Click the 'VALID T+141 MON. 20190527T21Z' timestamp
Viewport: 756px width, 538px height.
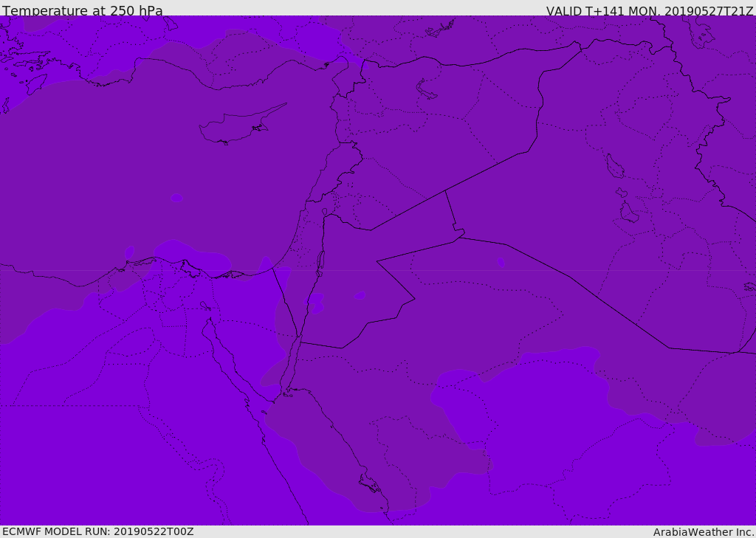click(x=650, y=10)
